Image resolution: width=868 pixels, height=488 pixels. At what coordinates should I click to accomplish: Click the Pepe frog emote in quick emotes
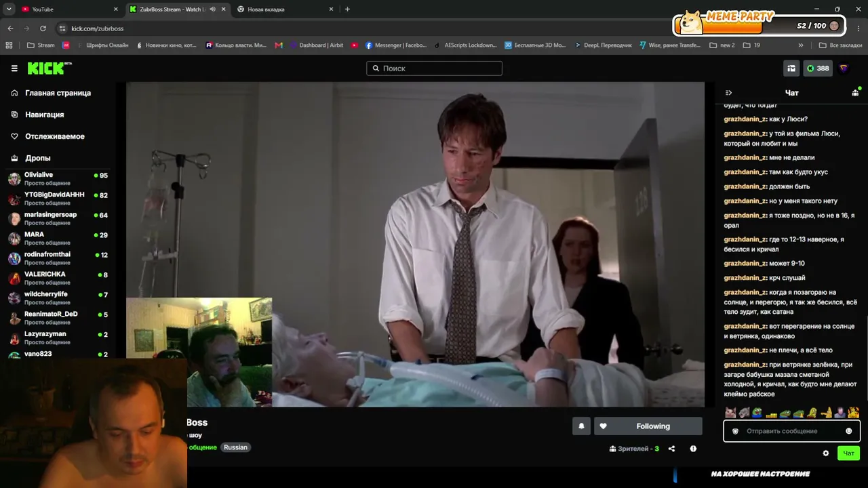tap(757, 412)
